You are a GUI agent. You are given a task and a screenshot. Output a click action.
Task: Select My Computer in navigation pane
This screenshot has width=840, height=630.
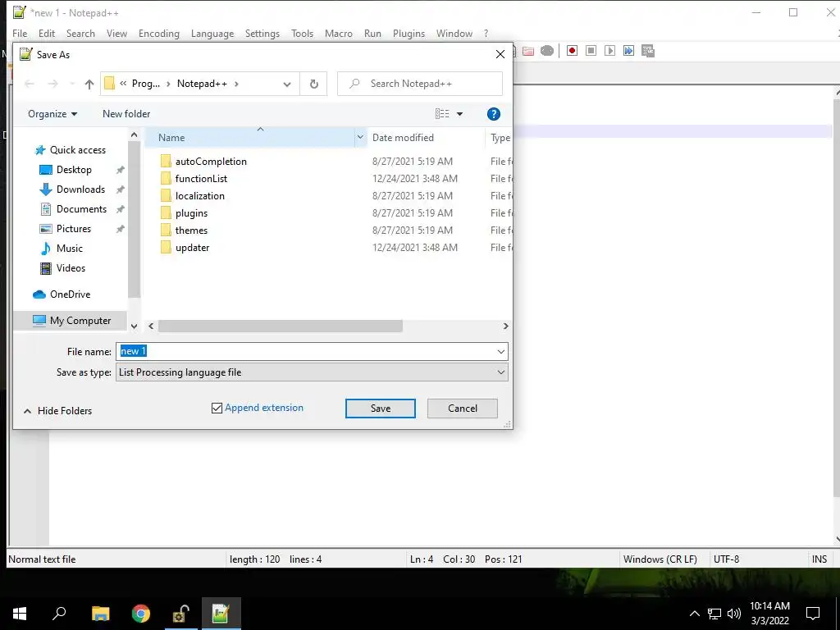80,321
